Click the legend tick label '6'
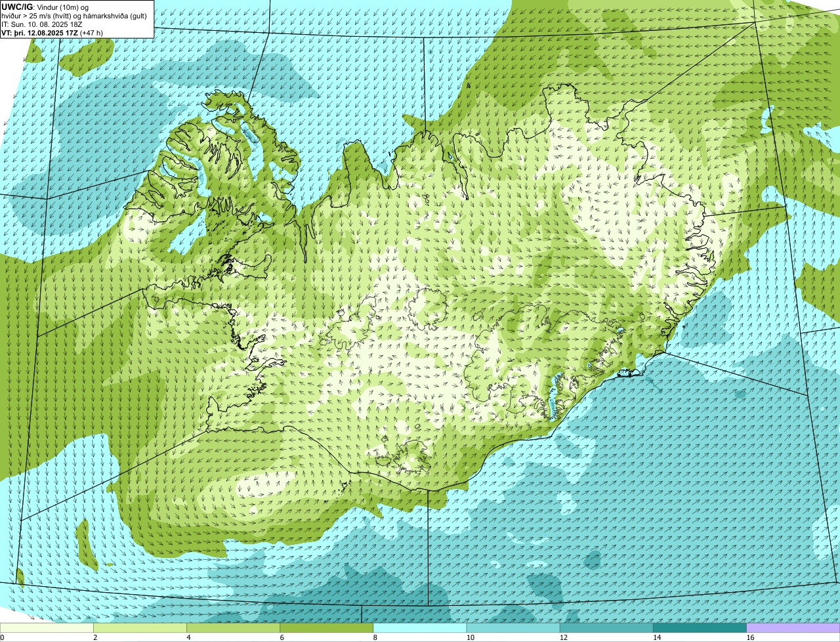Viewport: 840px width, 642px height. pos(282,637)
